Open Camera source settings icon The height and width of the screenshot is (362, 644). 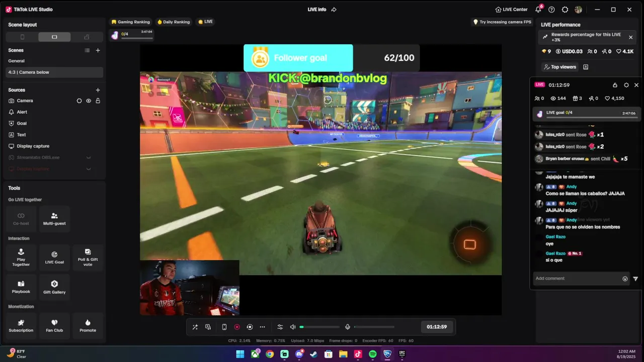click(x=79, y=101)
